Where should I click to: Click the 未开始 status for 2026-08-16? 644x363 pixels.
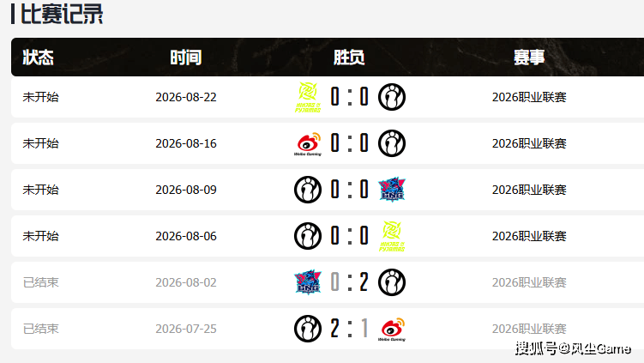[x=40, y=143]
